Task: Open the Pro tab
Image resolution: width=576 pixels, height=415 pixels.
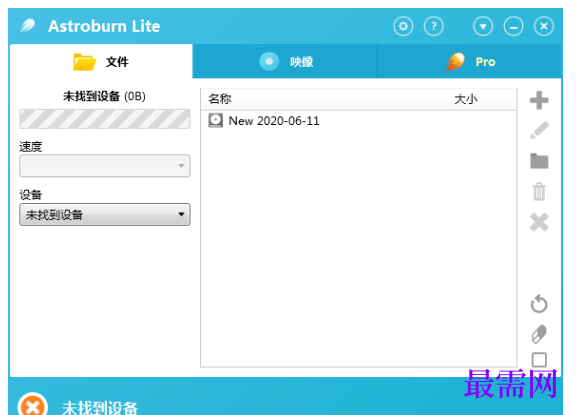Action: coord(469,61)
